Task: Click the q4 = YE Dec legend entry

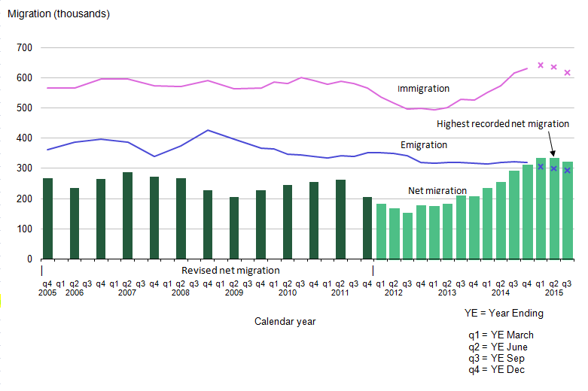Action: 496,369
